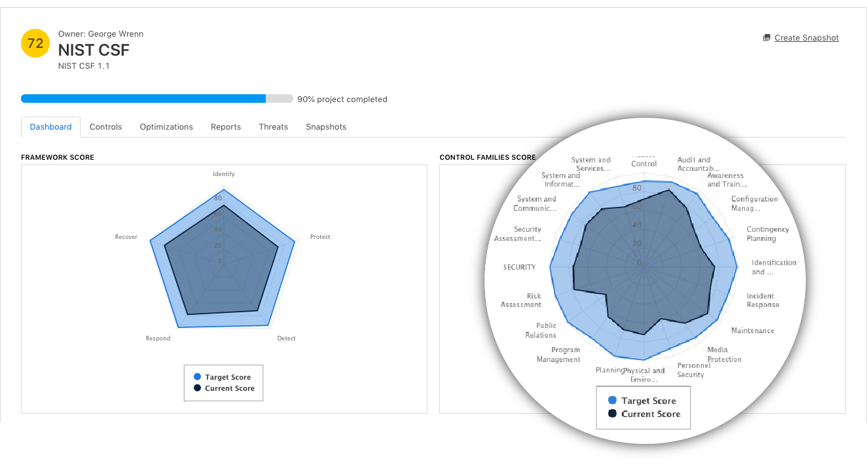
Task: Click the Respond axis label on radar chart
Action: (158, 338)
